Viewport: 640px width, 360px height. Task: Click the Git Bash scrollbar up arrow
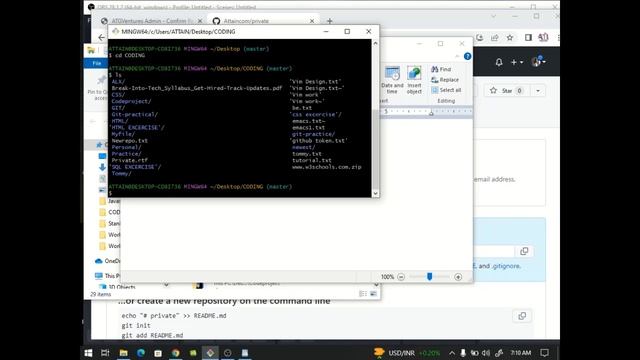pyautogui.click(x=375, y=43)
